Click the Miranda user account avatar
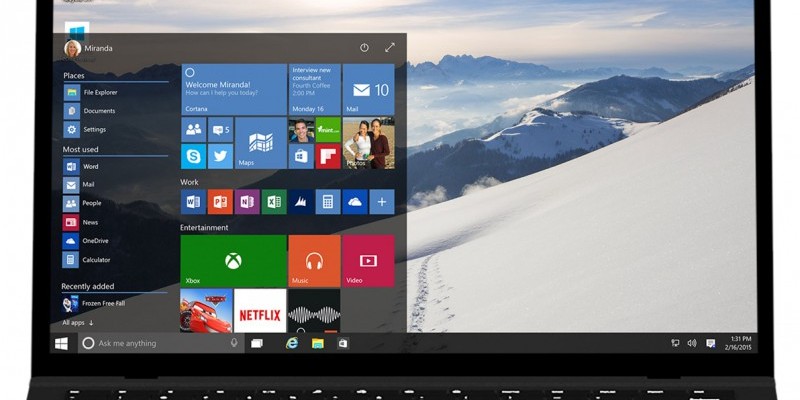 tap(72, 48)
